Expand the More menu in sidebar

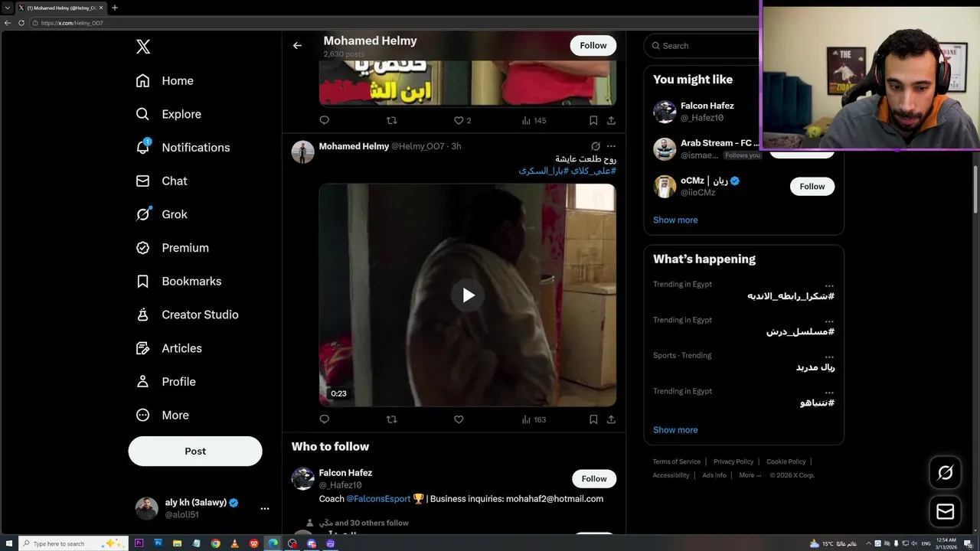162,415
